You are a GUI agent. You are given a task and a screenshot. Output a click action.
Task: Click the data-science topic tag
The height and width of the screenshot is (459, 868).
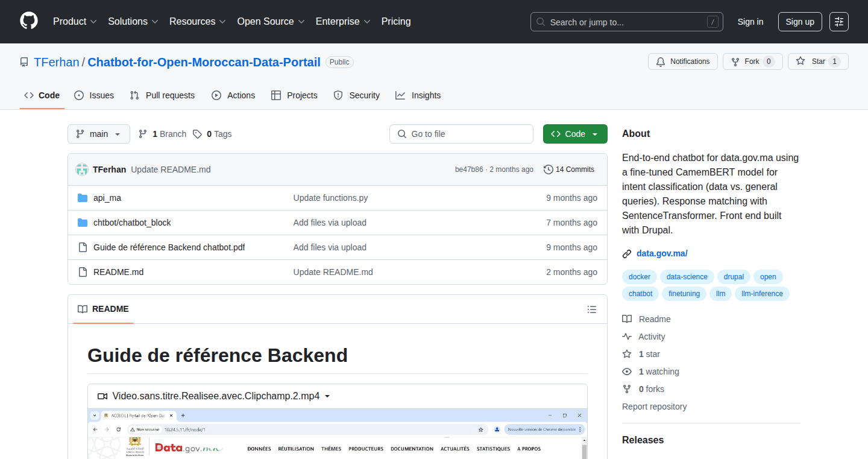[x=687, y=277]
